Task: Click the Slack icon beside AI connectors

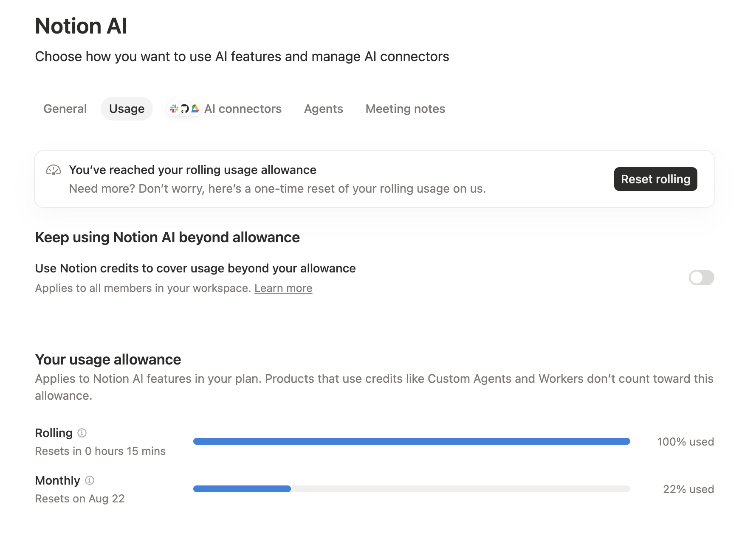Action: pos(174,109)
